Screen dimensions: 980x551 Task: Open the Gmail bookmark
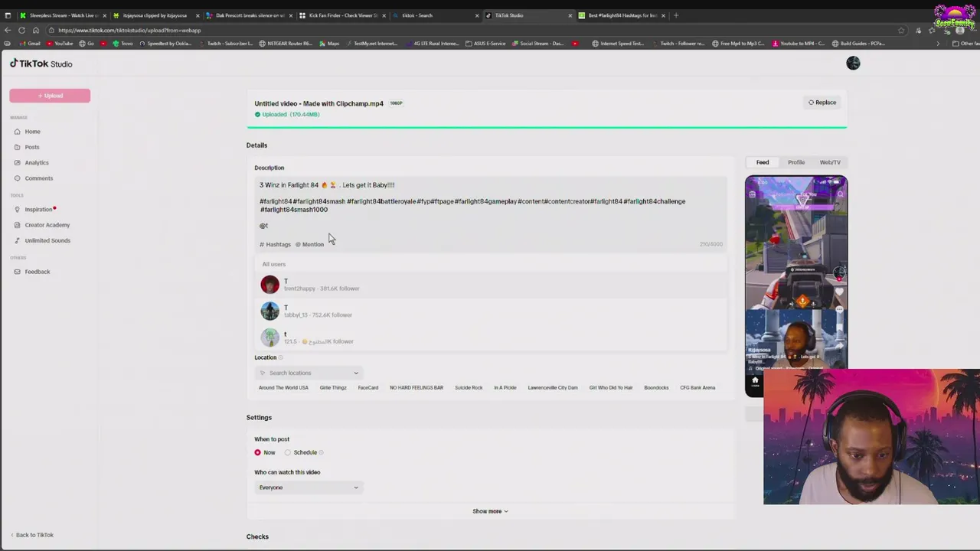click(x=30, y=44)
